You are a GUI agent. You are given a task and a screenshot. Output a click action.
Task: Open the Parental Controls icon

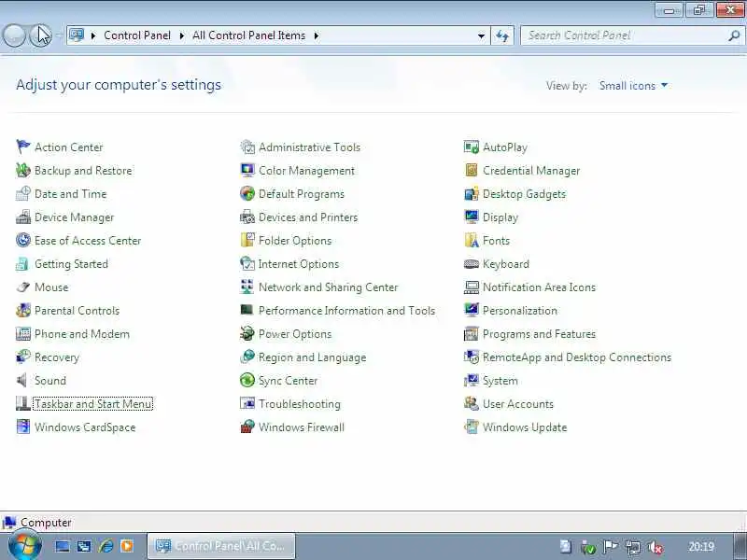coord(22,310)
